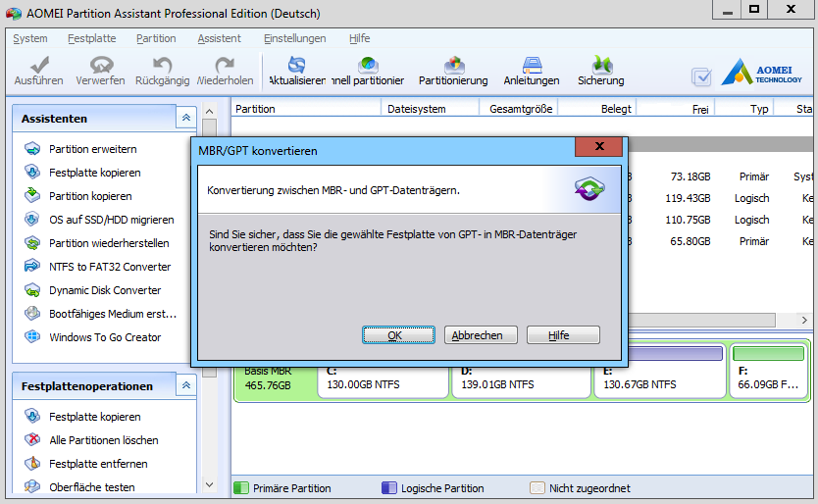This screenshot has width=818, height=504.
Task: Click the sidebar scroll up arrow
Action: [x=209, y=111]
